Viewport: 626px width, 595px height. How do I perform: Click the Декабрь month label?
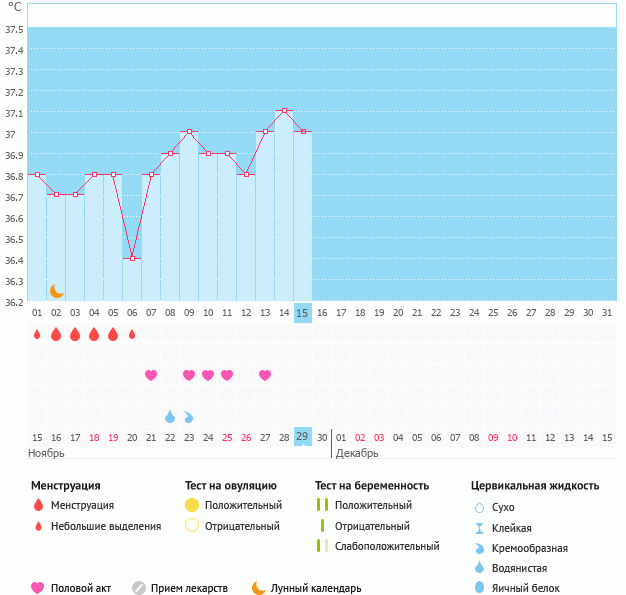click(x=357, y=453)
